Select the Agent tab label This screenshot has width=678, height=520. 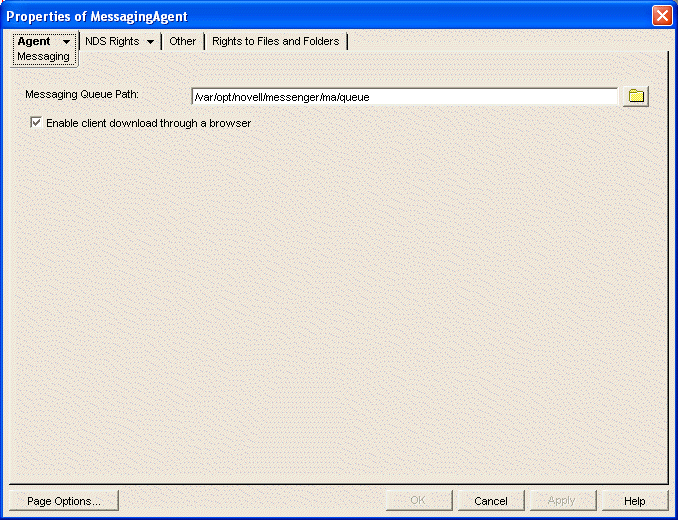34,42
